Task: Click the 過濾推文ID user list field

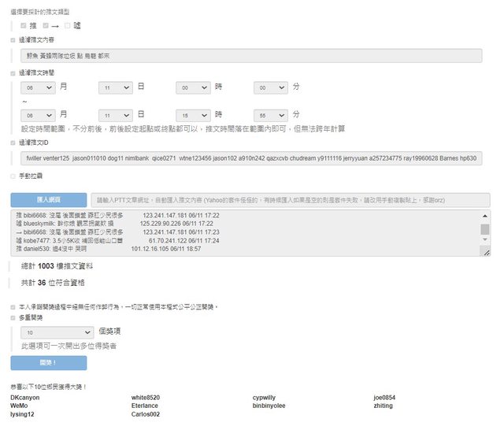Action: pyautogui.click(x=250, y=158)
